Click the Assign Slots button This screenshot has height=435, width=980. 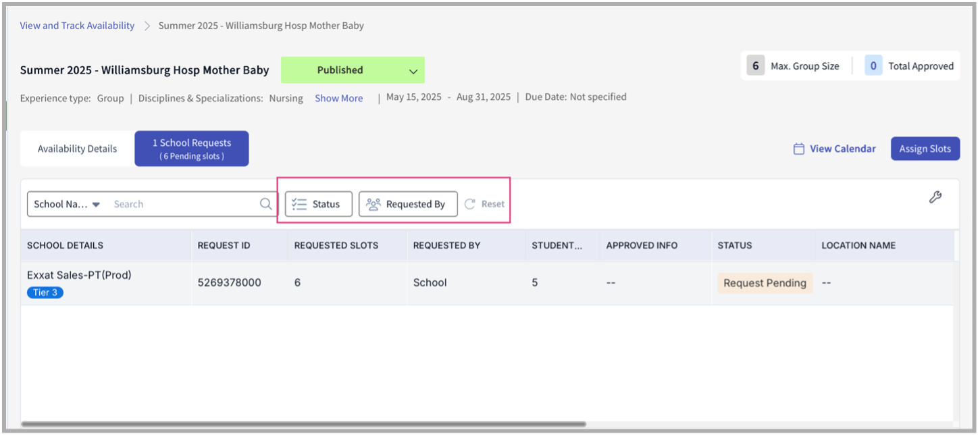pos(925,149)
